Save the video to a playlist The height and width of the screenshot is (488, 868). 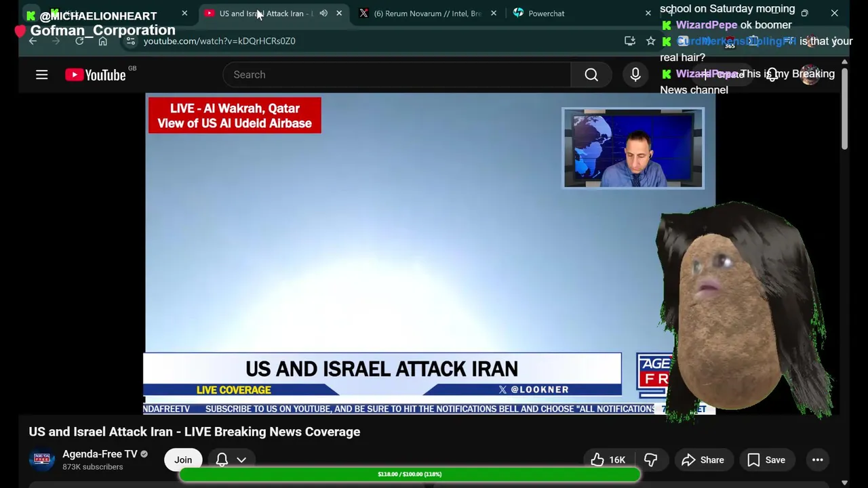click(x=766, y=460)
